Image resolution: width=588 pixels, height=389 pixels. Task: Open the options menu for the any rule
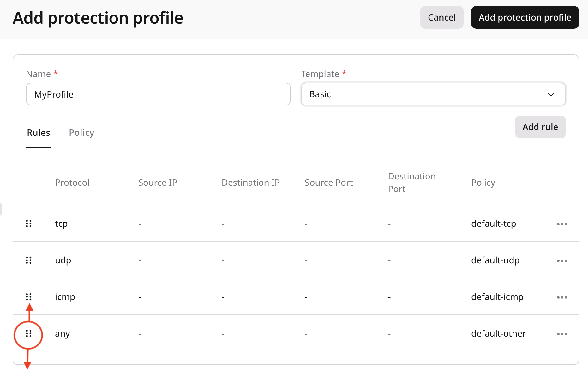coord(562,333)
